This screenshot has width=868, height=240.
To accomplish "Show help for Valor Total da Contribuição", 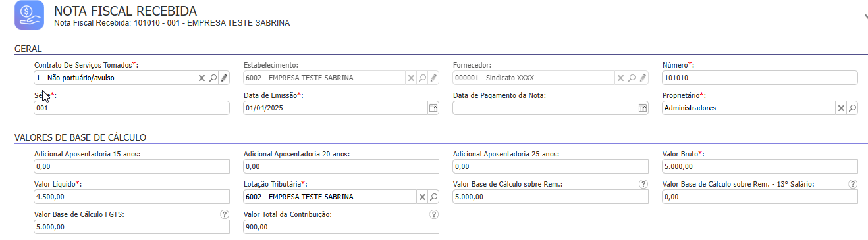I will [x=433, y=214].
